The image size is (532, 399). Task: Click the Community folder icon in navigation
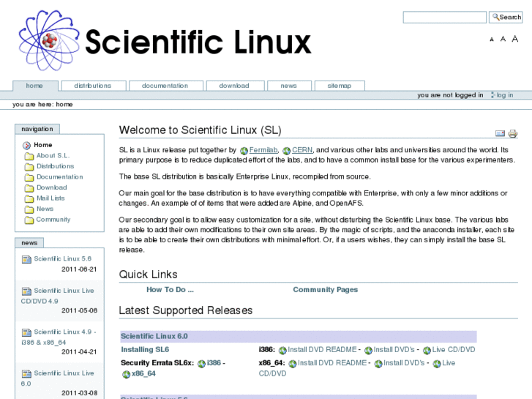click(x=29, y=220)
